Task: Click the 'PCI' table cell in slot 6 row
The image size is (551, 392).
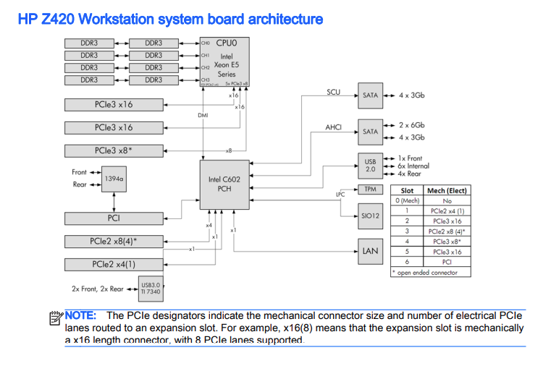Action: coord(447,262)
